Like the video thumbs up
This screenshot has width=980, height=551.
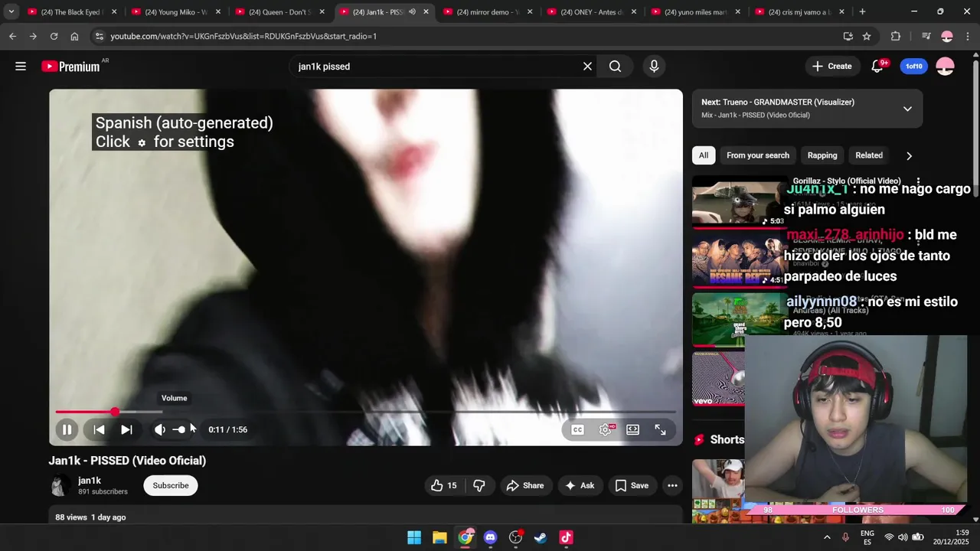click(x=444, y=486)
